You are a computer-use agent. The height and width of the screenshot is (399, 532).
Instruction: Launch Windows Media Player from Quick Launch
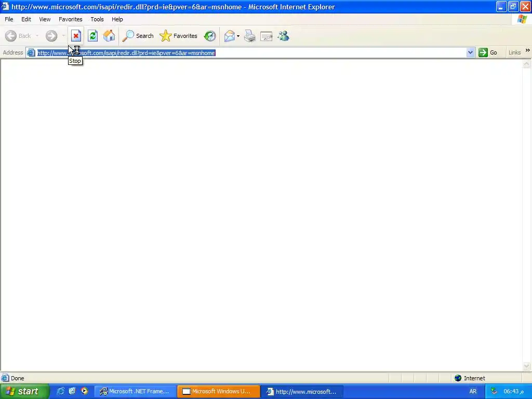pyautogui.click(x=84, y=391)
